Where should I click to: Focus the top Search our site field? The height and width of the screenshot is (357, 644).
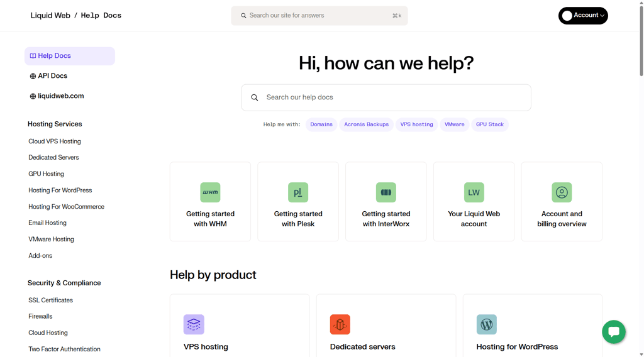319,16
